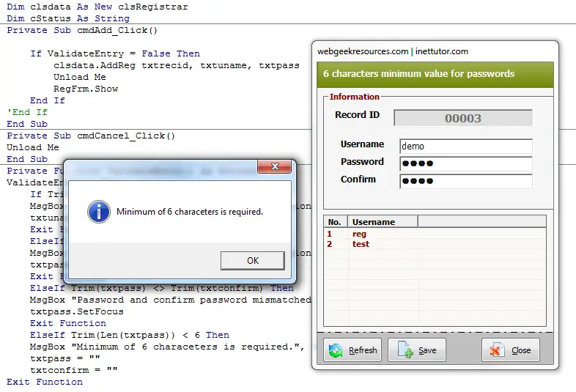Click the form title 'webgeekresources.com | inettutor.com'
576x392 pixels.
(393, 51)
